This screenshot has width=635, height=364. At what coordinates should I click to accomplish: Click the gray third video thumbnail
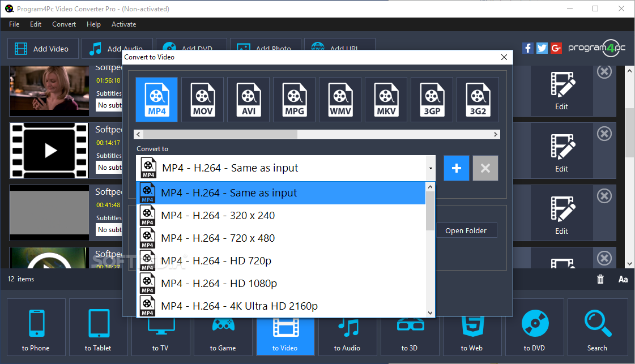pos(49,213)
